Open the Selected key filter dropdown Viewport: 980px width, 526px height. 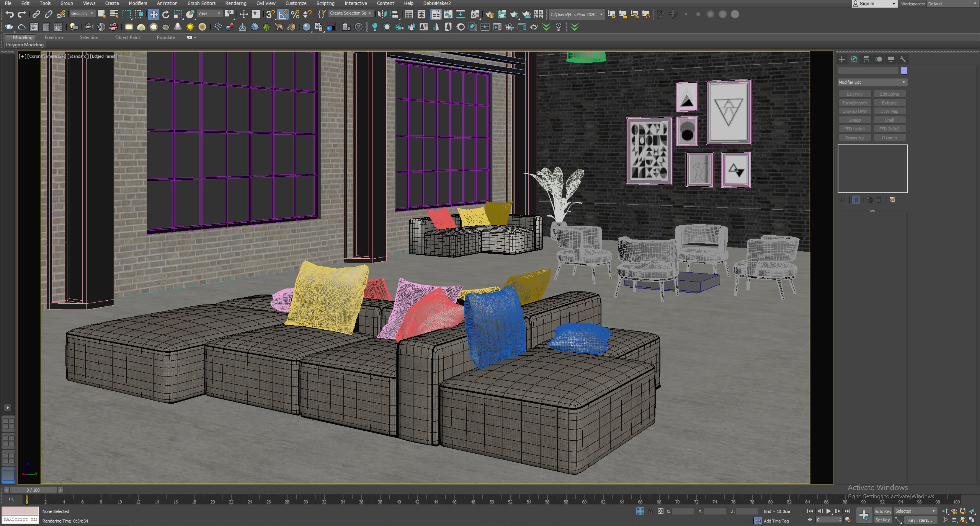[x=915, y=511]
